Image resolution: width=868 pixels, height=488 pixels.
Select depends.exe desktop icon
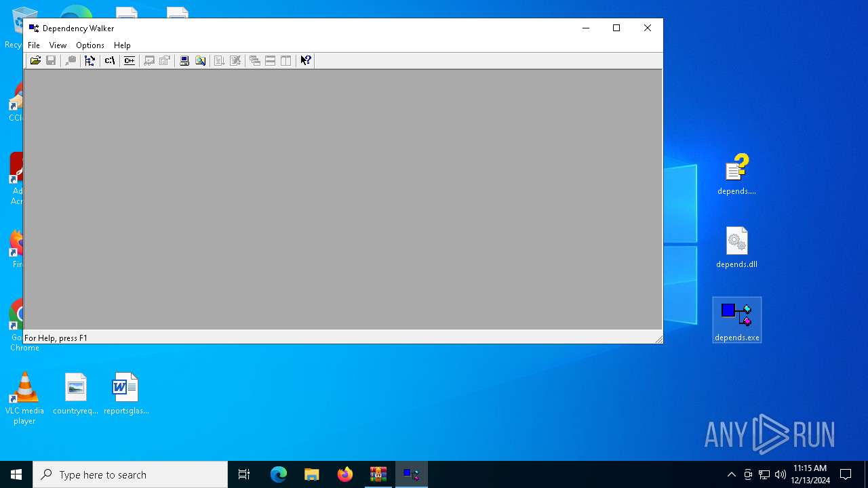(737, 321)
